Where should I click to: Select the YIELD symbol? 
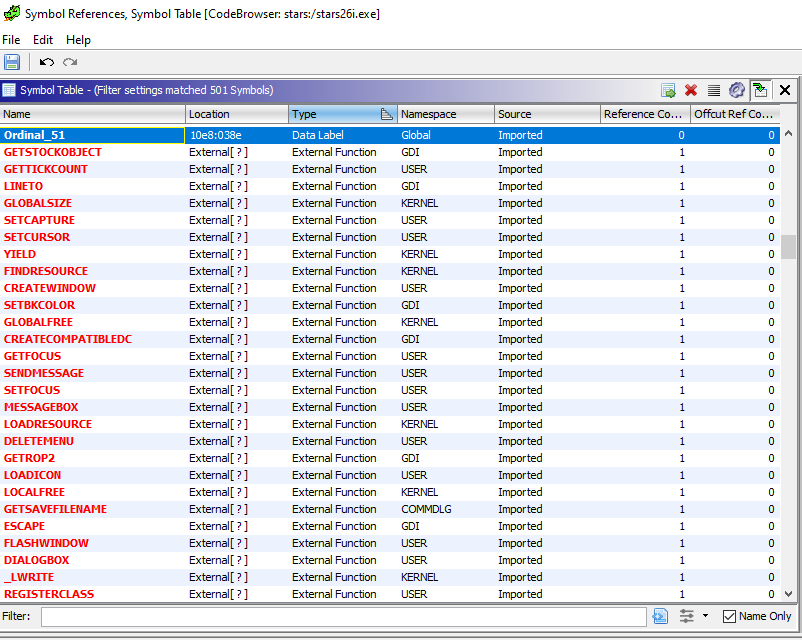pyautogui.click(x=19, y=254)
